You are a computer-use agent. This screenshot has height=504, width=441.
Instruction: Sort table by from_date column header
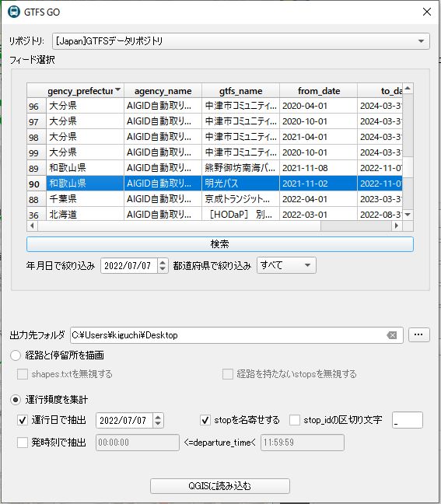[x=319, y=91]
